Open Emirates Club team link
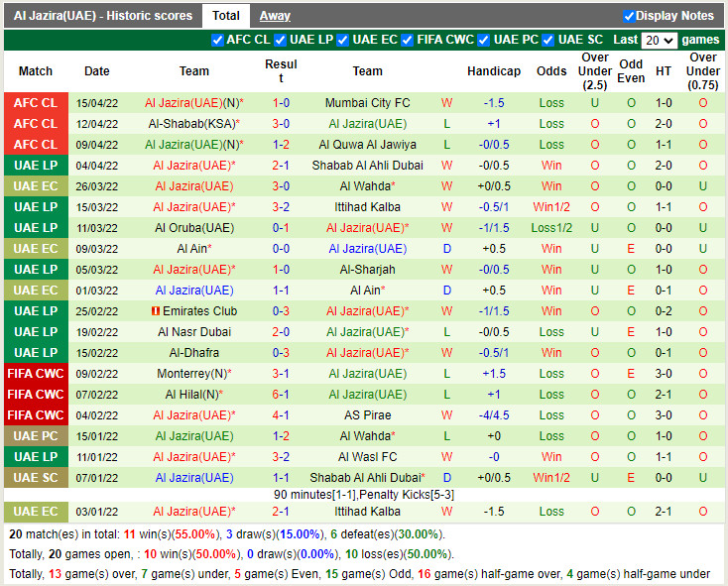728x586 pixels. pos(199,311)
